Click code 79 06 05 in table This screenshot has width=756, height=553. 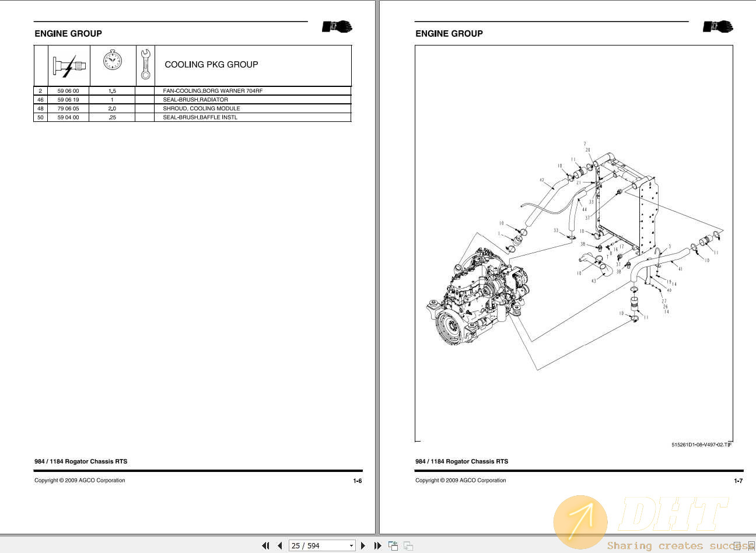(68, 108)
